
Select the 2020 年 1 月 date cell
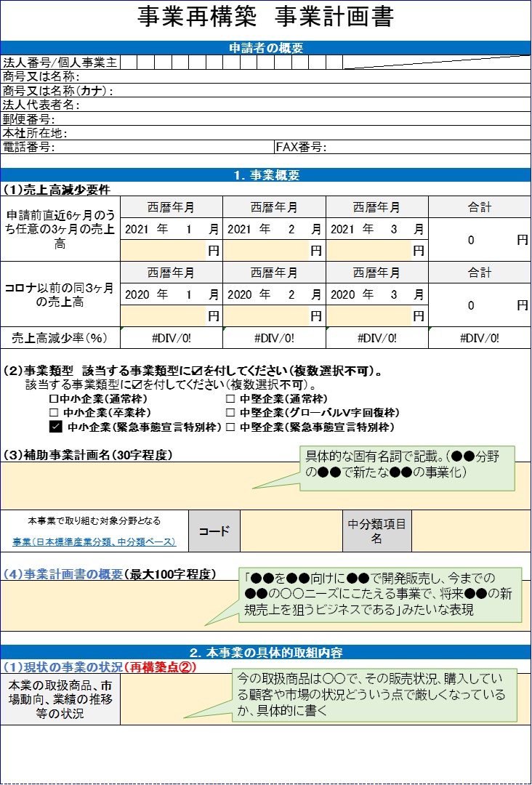(x=172, y=295)
